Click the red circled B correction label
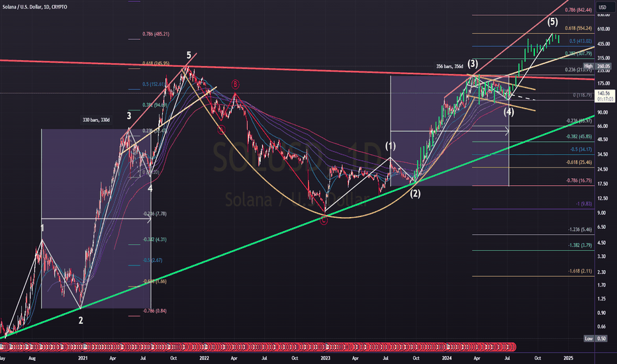Viewport: 617px width, 364px height. coord(235,84)
